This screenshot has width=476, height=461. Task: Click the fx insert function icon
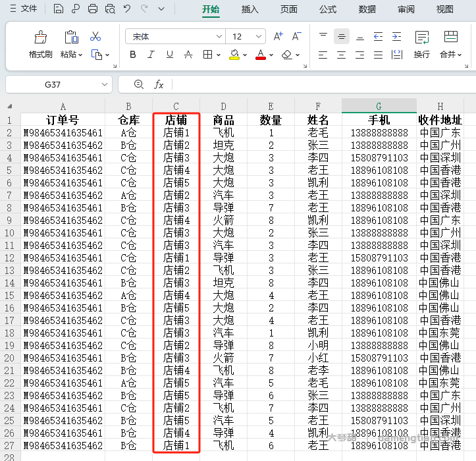[x=159, y=84]
